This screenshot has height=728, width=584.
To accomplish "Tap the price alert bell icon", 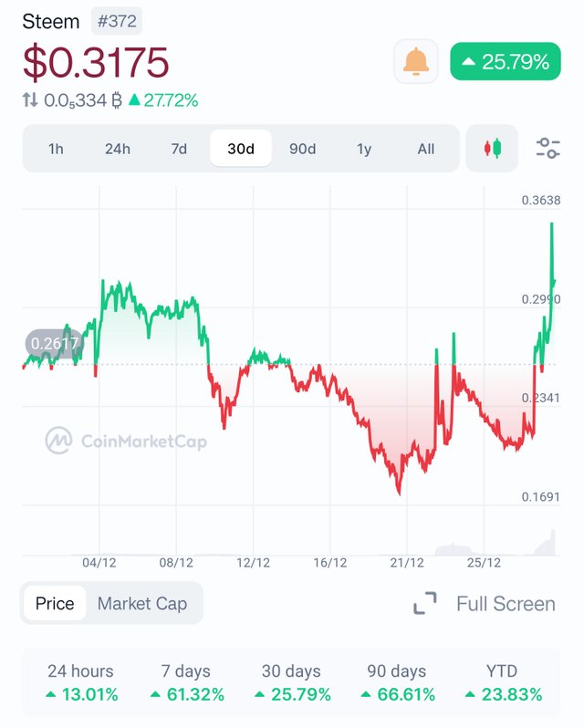I will click(415, 61).
